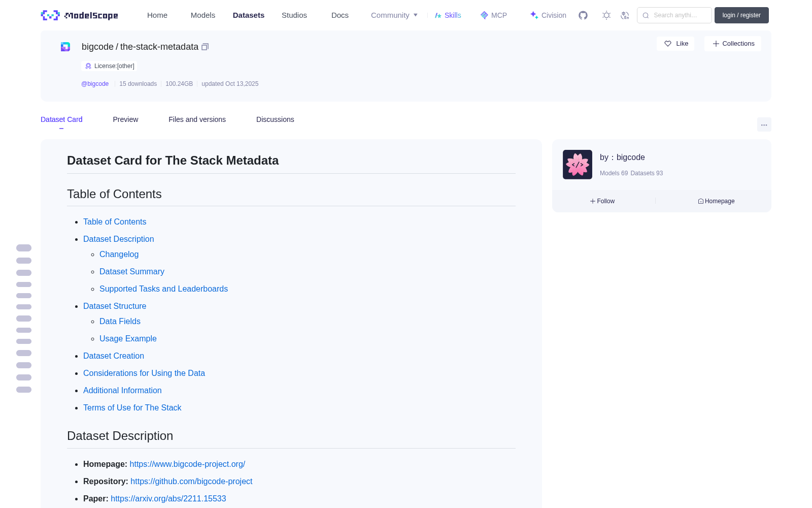Click the "Datasets 93" count

coord(647,173)
